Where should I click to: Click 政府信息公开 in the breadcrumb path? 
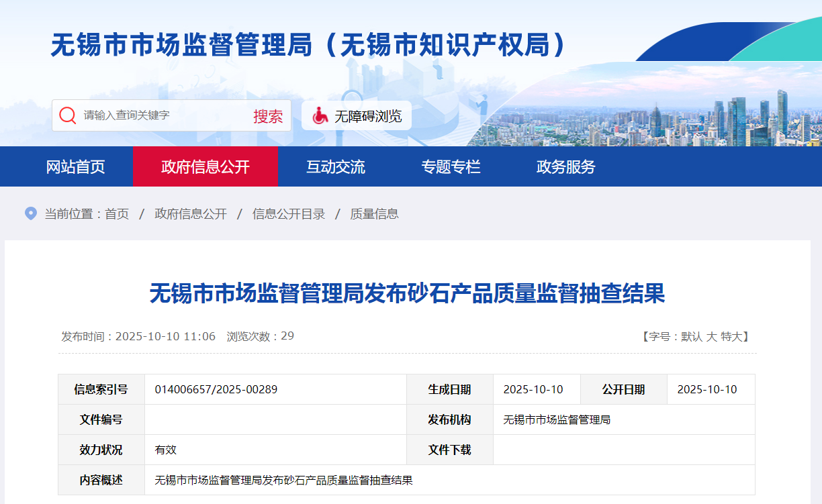[x=191, y=214]
